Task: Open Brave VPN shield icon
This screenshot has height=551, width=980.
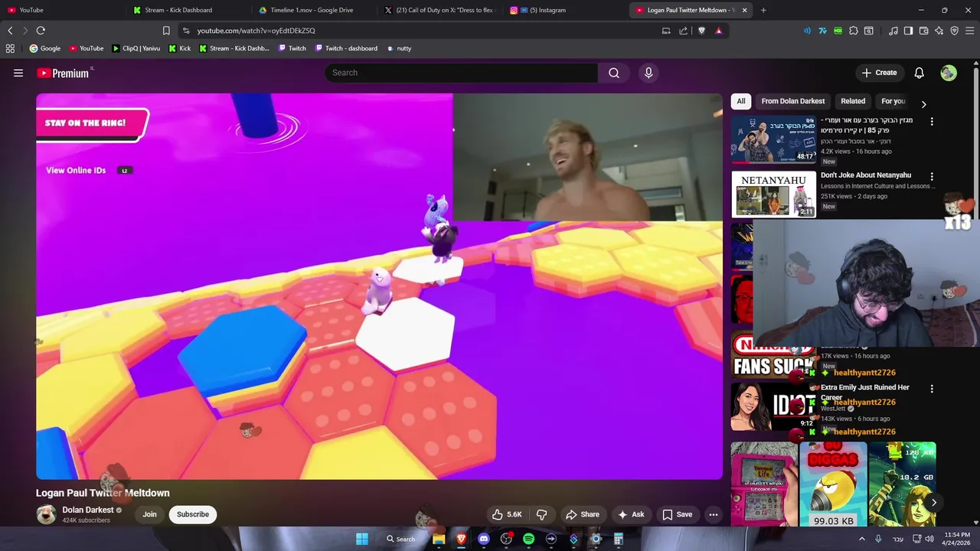Action: [954, 31]
